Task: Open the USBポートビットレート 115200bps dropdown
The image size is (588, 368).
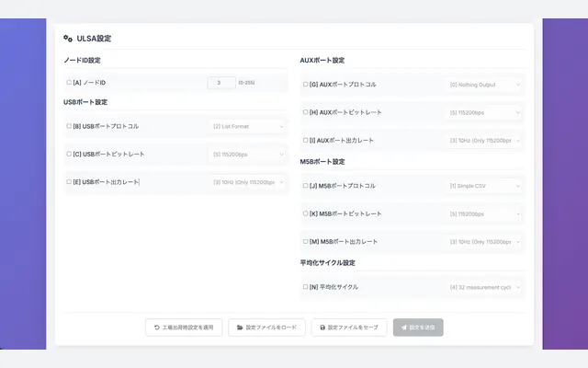Action: 248,155
